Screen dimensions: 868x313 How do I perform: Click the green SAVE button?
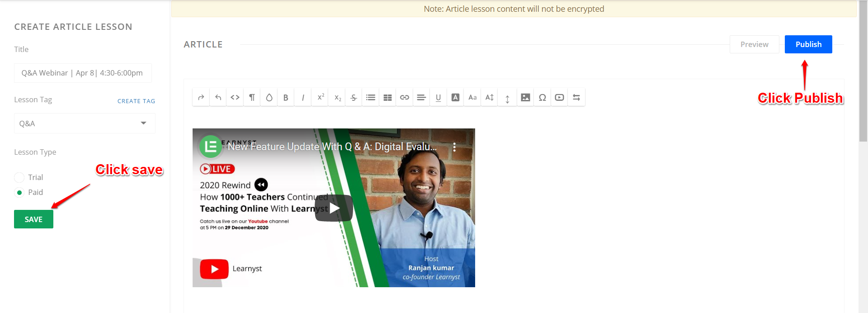(x=33, y=219)
